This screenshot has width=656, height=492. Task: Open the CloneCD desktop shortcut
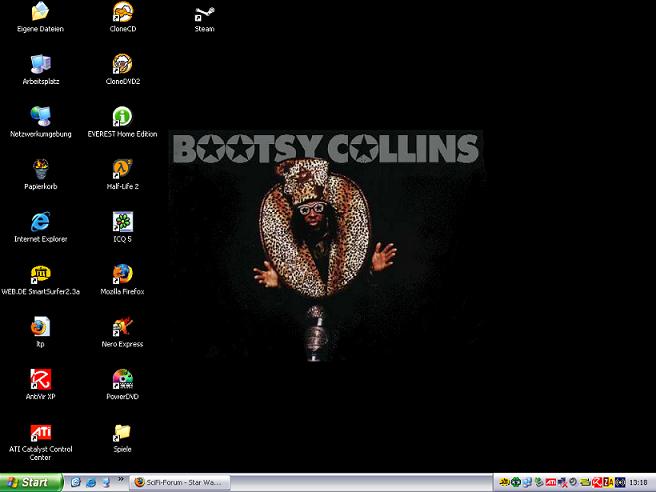coord(123,13)
